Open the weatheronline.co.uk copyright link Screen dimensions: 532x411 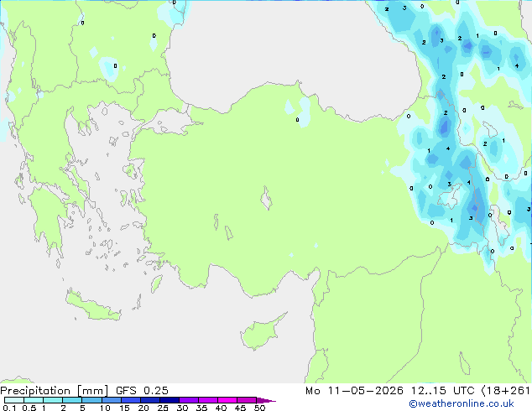pos(461,403)
